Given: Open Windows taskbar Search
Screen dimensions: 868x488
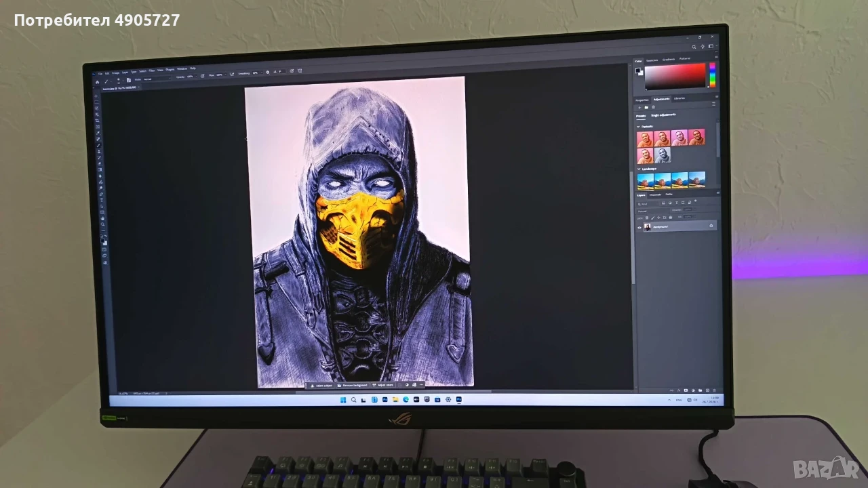Looking at the screenshot, I should (353, 401).
